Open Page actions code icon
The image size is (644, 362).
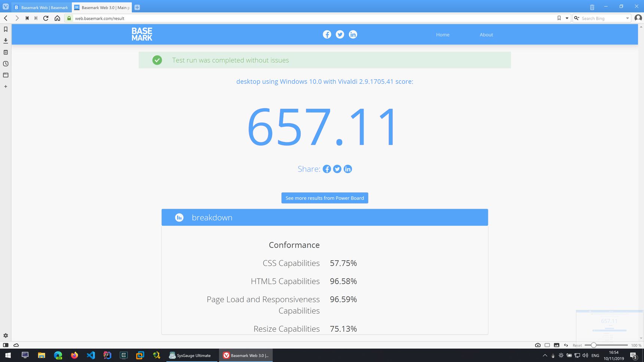[x=566, y=345]
